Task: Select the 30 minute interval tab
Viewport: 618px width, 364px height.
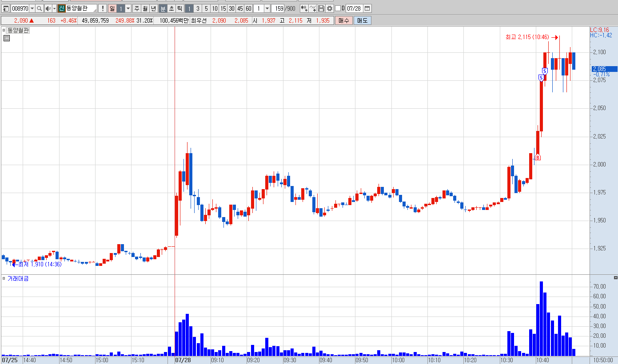Action: 231,8
